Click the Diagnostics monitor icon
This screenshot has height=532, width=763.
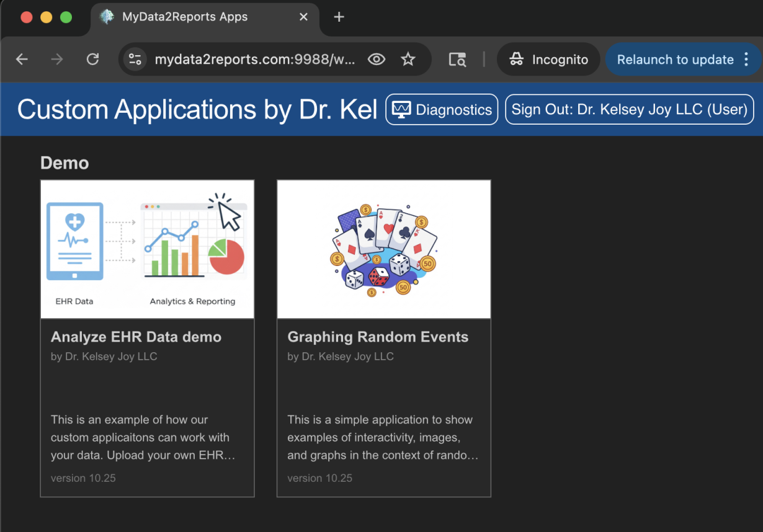click(401, 110)
